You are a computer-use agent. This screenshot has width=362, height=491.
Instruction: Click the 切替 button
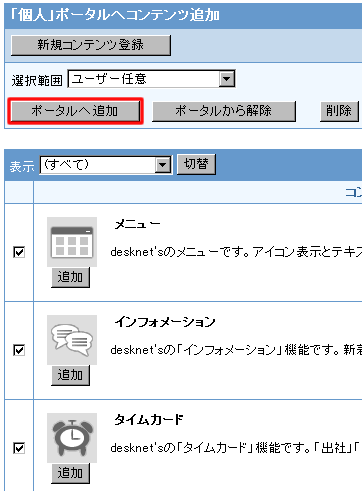click(196, 164)
